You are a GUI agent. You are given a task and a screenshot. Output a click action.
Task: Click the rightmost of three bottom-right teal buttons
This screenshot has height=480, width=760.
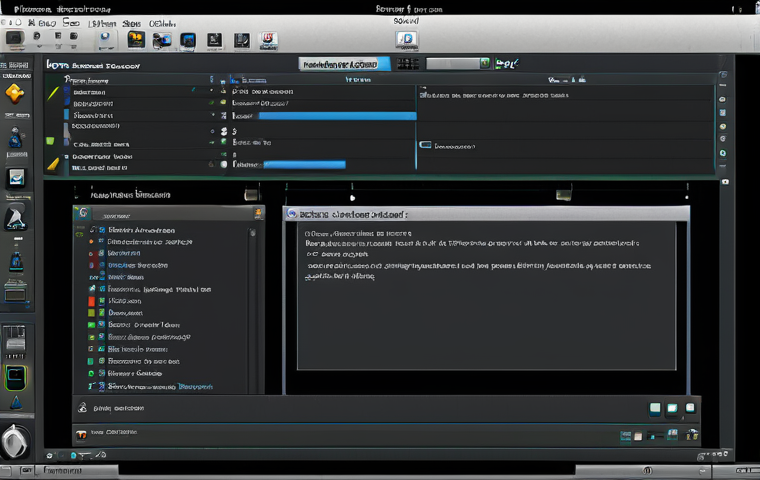pyautogui.click(x=690, y=408)
